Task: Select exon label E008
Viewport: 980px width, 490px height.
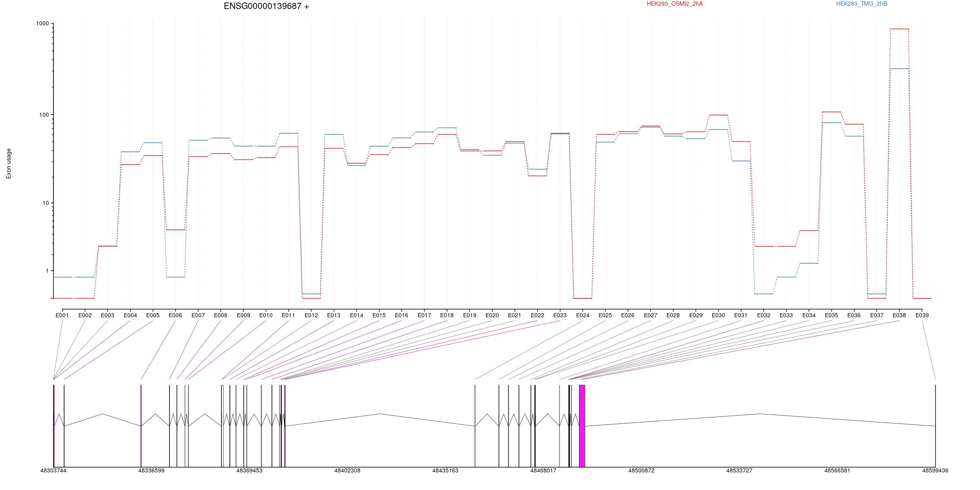Action: (220, 315)
